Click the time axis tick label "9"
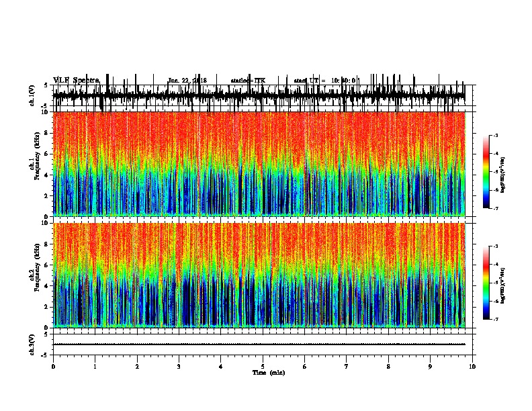Screen dimensions: 532x411 click(x=430, y=367)
